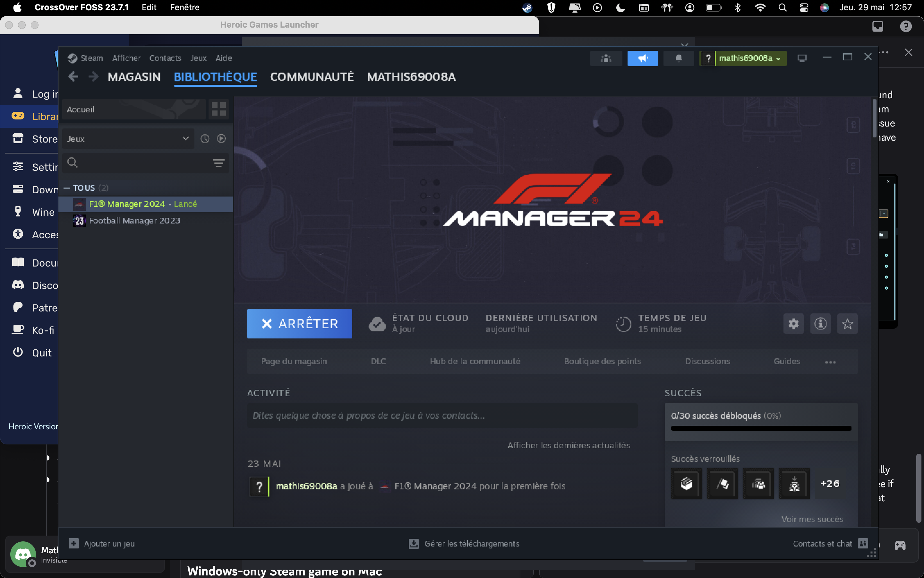924x578 pixels.
Task: Click the first locked achievement icon
Action: point(687,484)
